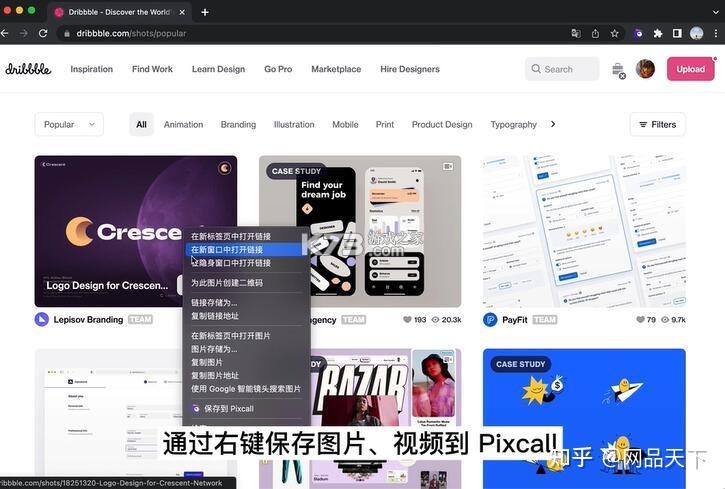Image resolution: width=725 pixels, height=489 pixels.
Task: Choose 为此图片创建二维码 from context menu
Action: click(x=245, y=283)
